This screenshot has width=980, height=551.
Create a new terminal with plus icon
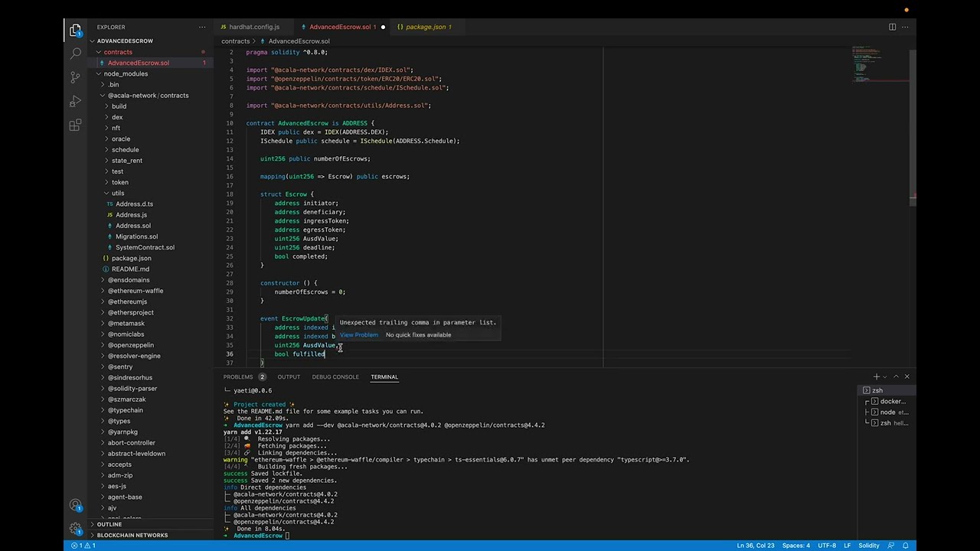(x=876, y=377)
